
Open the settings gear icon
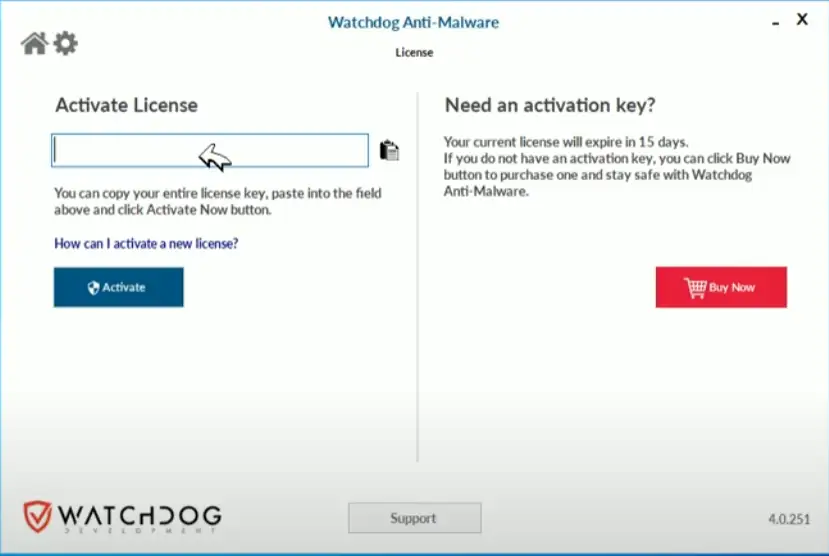coord(65,44)
